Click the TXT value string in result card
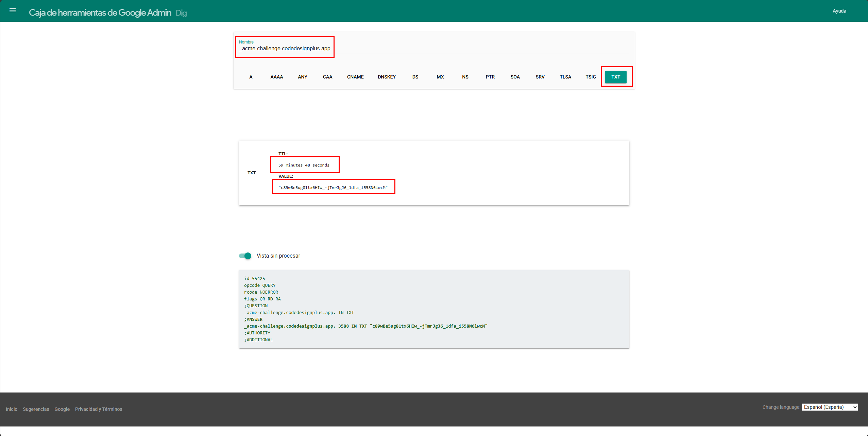Viewport: 868px width, 436px height. tap(333, 188)
